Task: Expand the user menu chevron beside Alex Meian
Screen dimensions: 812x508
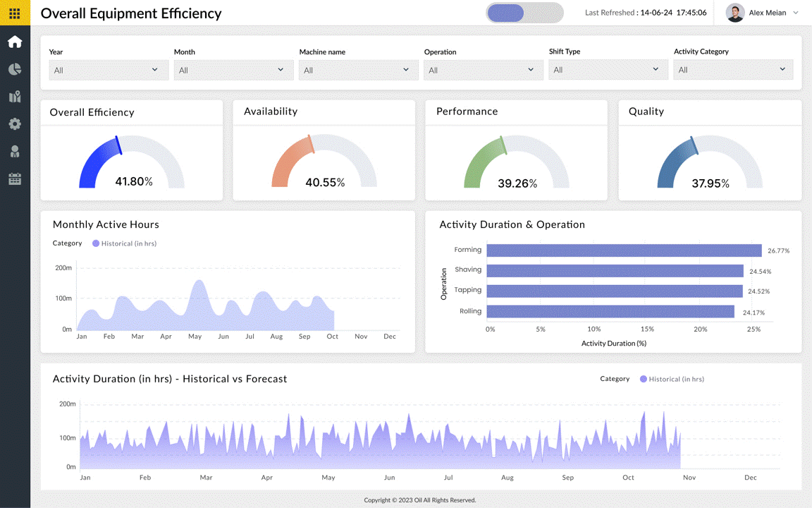Action: coord(796,13)
